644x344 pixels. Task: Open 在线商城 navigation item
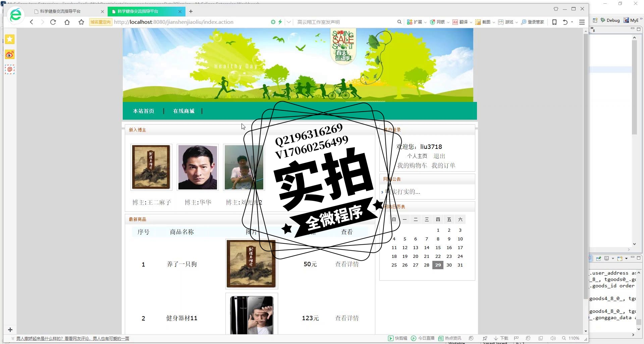click(184, 111)
